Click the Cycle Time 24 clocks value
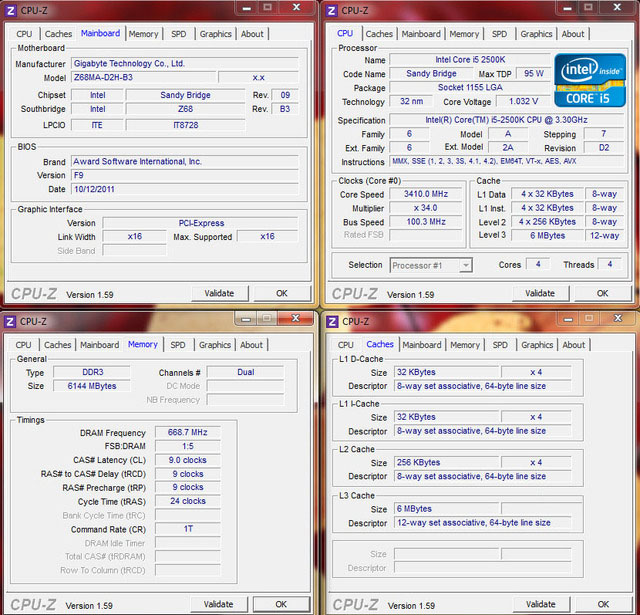640x615 pixels. pos(188,501)
